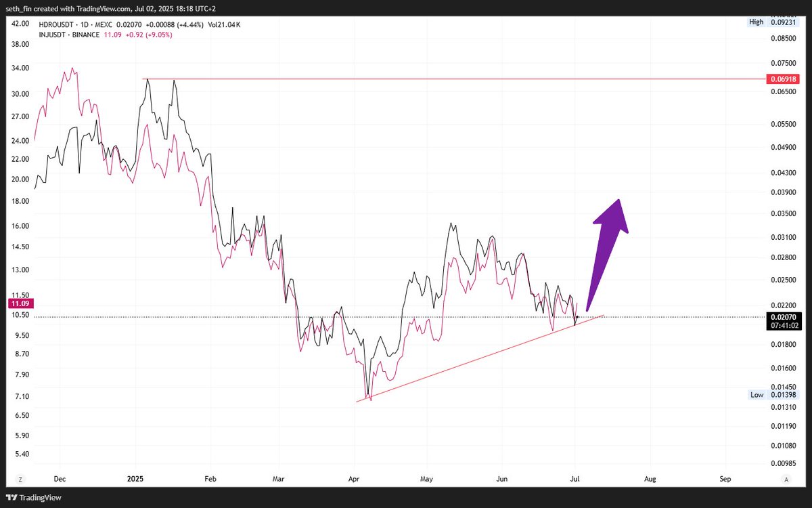
Task: Click the pink 11.09 price label on the left axis
Action: [x=21, y=303]
